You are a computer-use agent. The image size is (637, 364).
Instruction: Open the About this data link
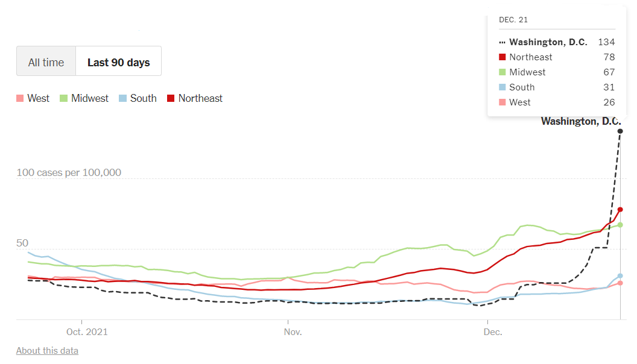coord(46,350)
